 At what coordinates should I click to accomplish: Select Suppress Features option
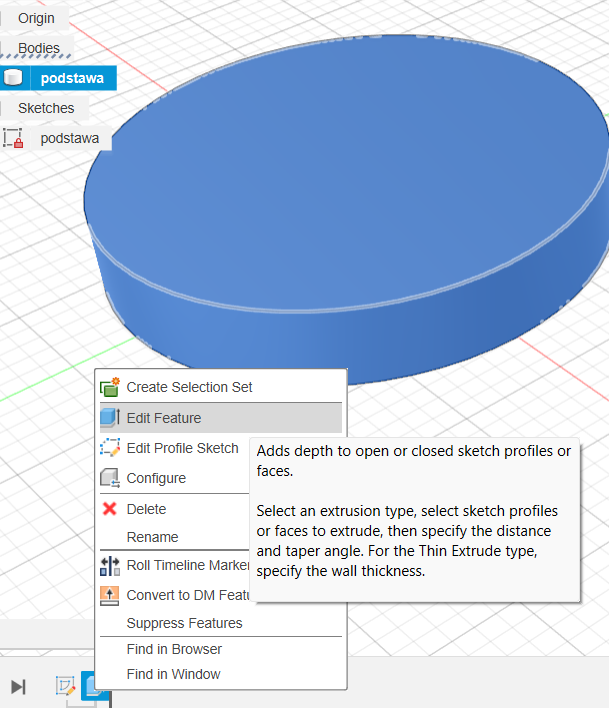[184, 623]
